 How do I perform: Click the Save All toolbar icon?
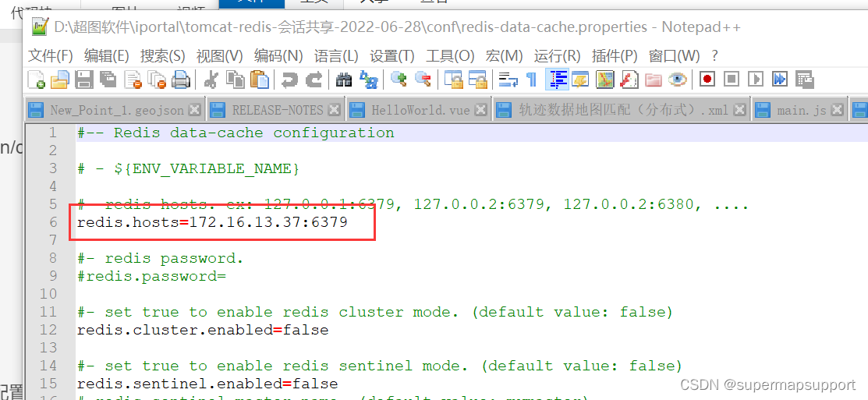pos(108,80)
